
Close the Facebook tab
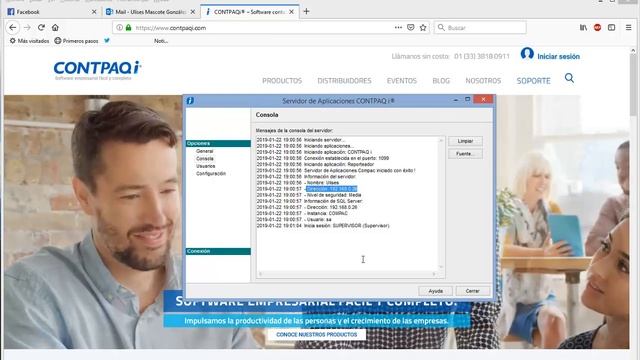[94, 12]
